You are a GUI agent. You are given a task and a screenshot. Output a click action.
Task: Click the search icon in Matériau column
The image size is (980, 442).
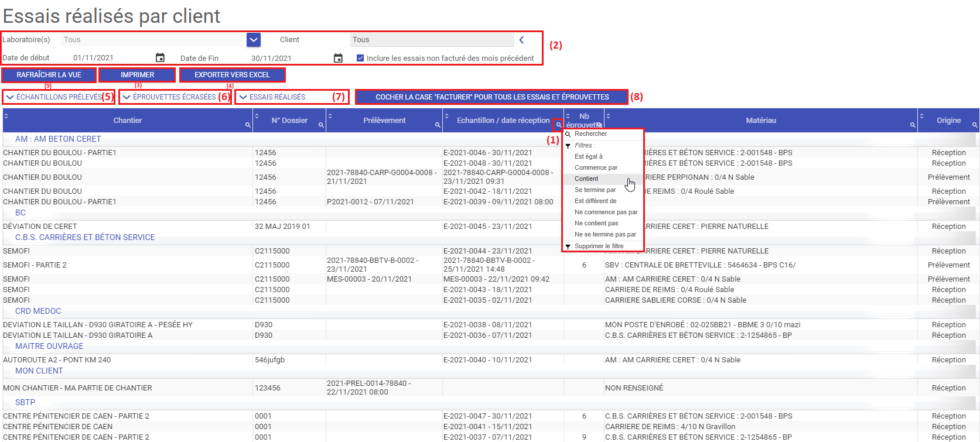[913, 125]
